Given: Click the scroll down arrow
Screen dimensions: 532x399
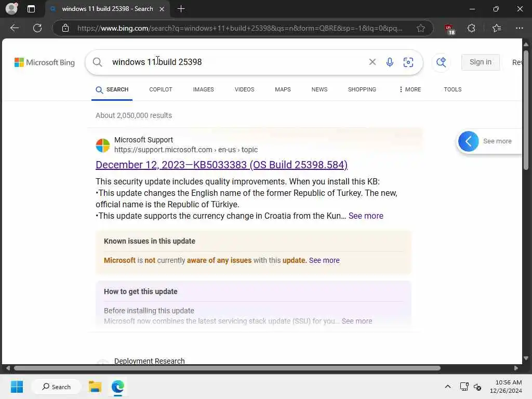Looking at the screenshot, I should pyautogui.click(x=526, y=358).
